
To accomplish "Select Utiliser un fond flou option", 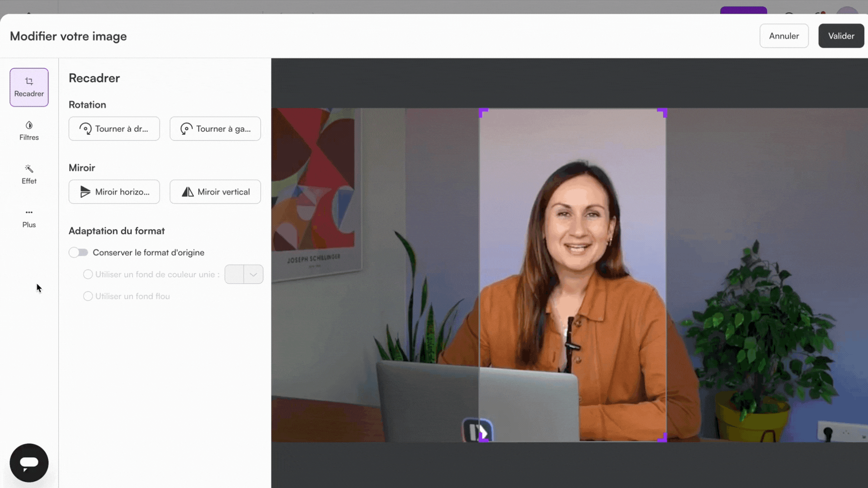I will pyautogui.click(x=88, y=296).
